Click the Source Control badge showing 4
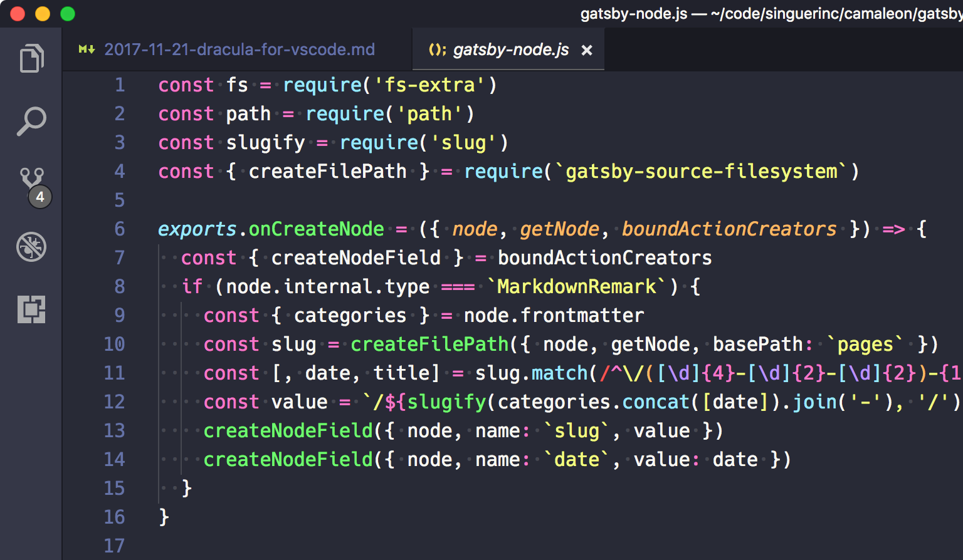 pyautogui.click(x=40, y=197)
